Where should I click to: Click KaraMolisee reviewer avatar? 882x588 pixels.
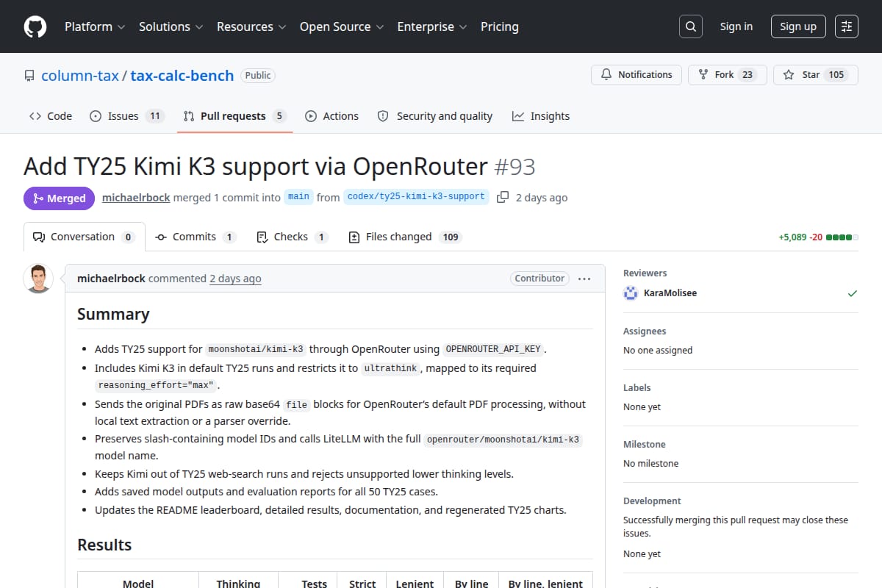coord(630,293)
